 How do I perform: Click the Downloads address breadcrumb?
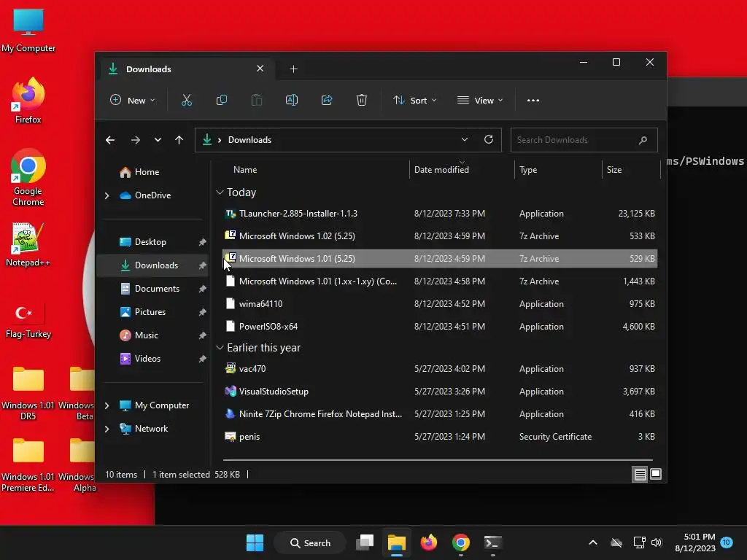point(249,140)
